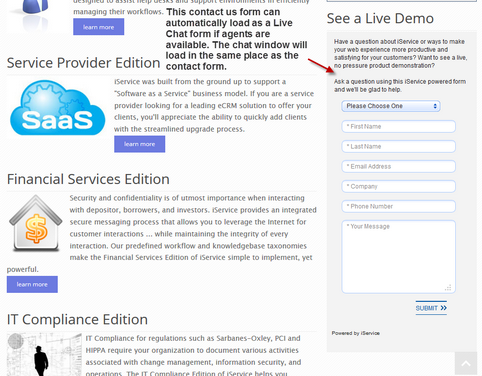Click the Last Name input field
The image size is (482, 376).
point(398,147)
